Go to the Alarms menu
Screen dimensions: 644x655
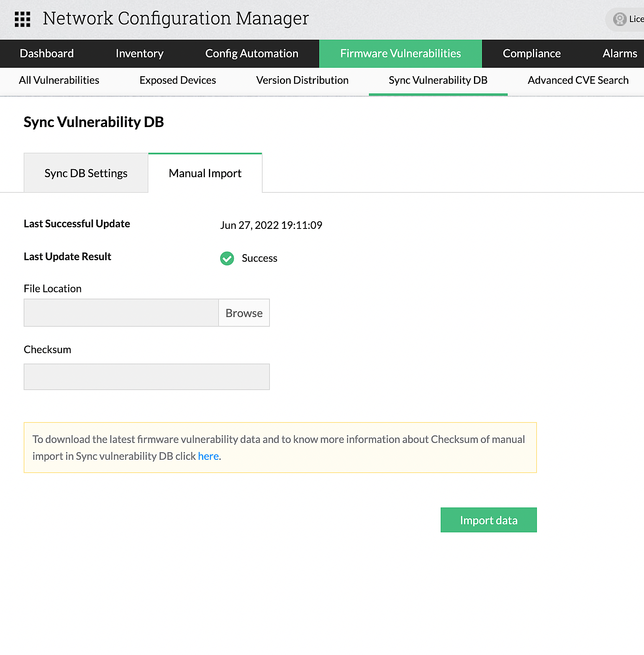pos(620,53)
